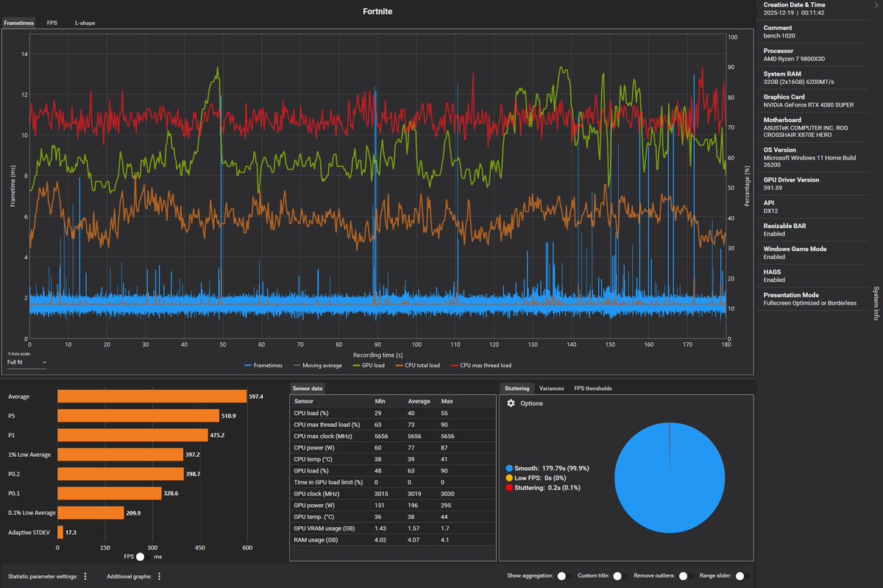Open the FPS thresholds tab
The image size is (883, 588).
[593, 388]
